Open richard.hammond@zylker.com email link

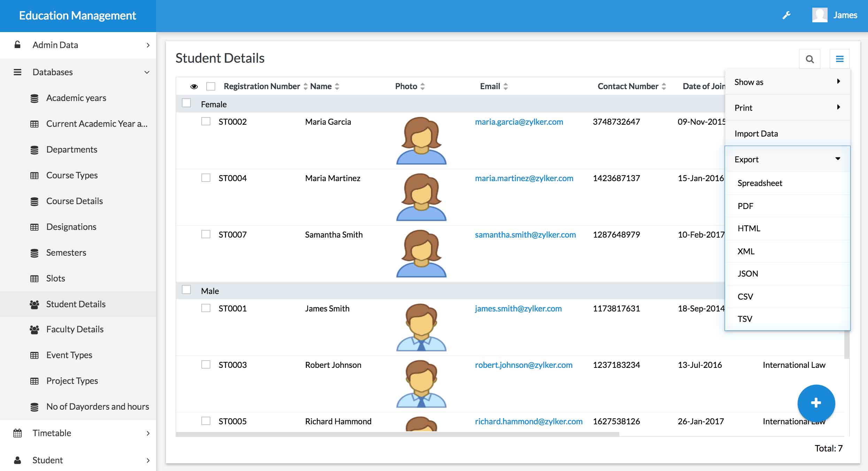[528, 421]
